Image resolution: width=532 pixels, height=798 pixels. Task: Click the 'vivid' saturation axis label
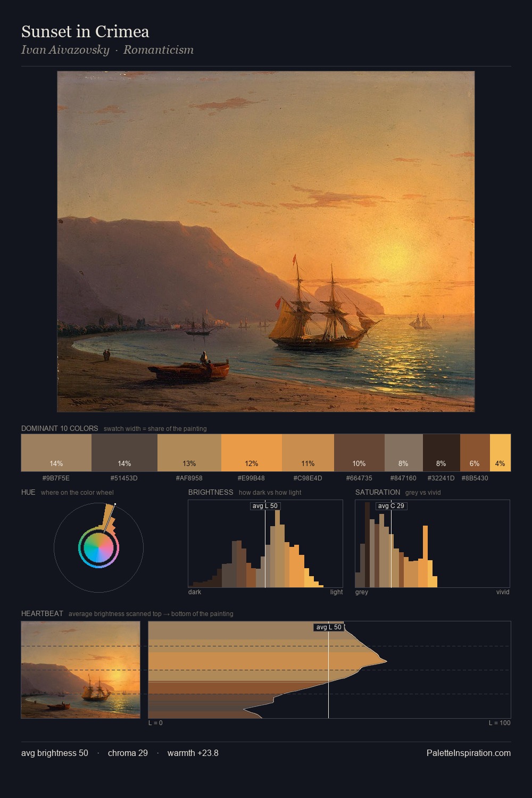503,592
